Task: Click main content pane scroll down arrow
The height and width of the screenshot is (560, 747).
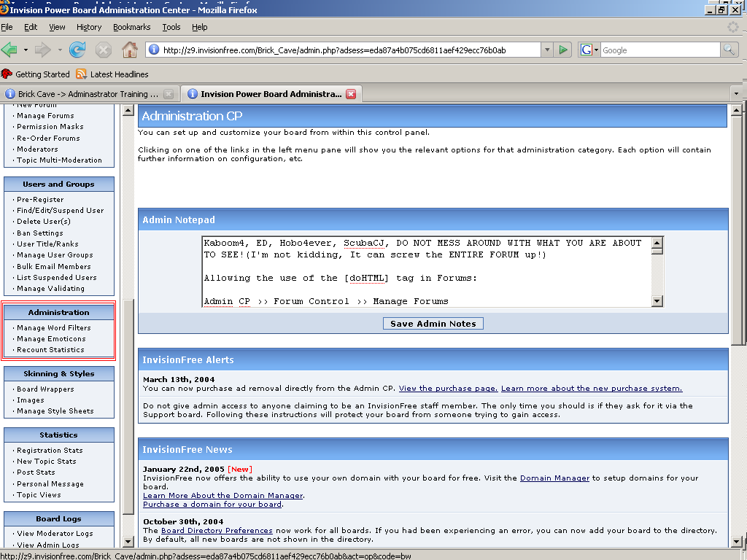Action: (x=736, y=542)
